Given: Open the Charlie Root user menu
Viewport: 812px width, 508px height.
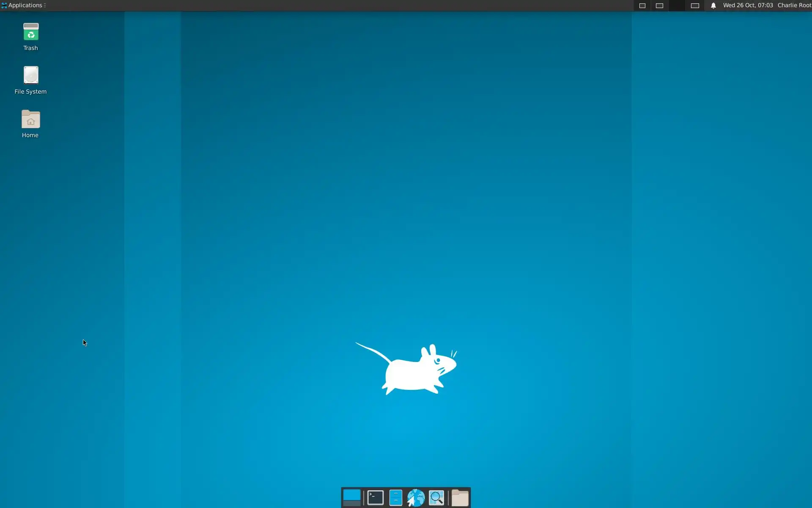Looking at the screenshot, I should click(x=794, y=6).
